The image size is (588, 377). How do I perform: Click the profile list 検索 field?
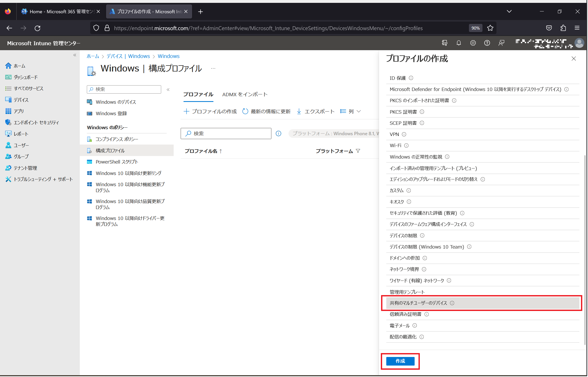(x=226, y=134)
